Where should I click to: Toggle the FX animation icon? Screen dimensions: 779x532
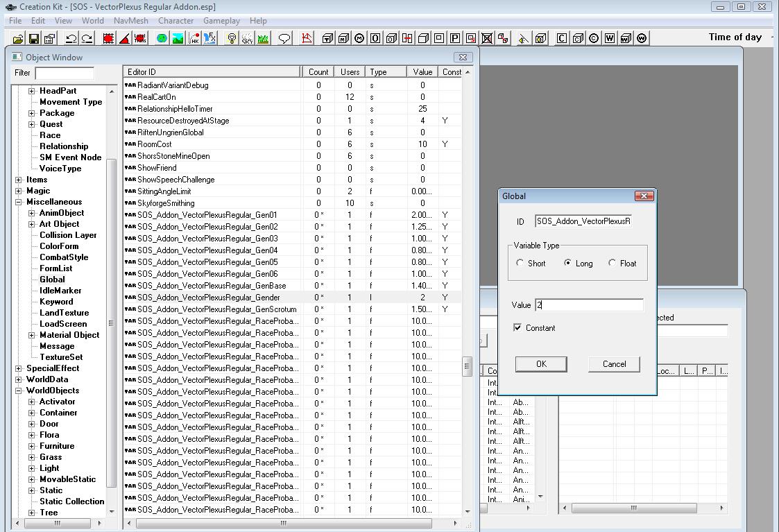click(209, 38)
